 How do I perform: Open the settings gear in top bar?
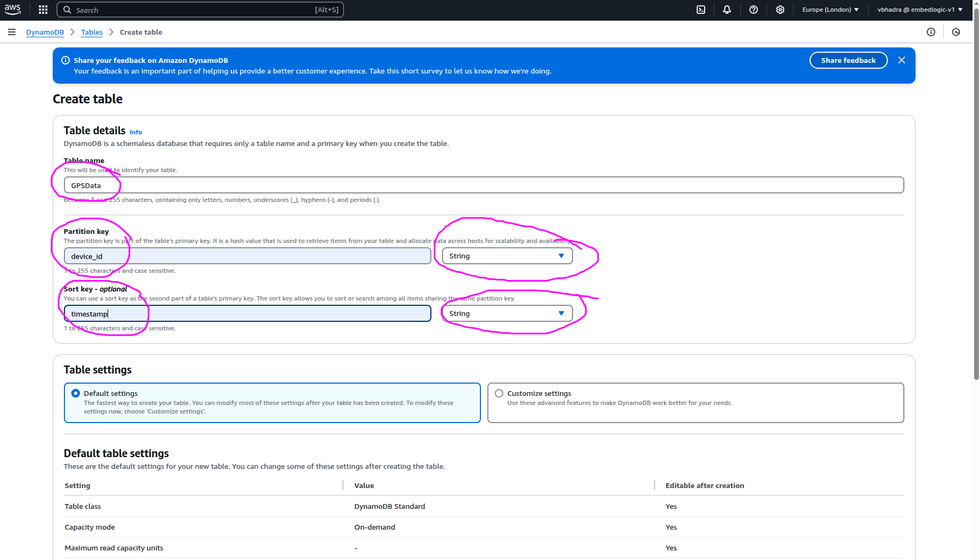[x=780, y=10]
